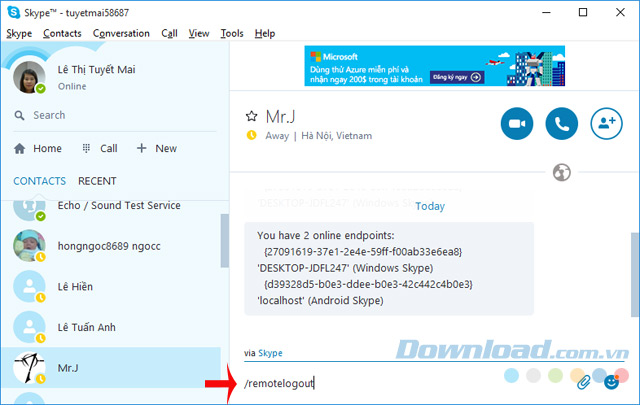Open Lê Thị Tuyết Mai profile picture
The width and height of the screenshot is (640, 405).
tap(29, 77)
